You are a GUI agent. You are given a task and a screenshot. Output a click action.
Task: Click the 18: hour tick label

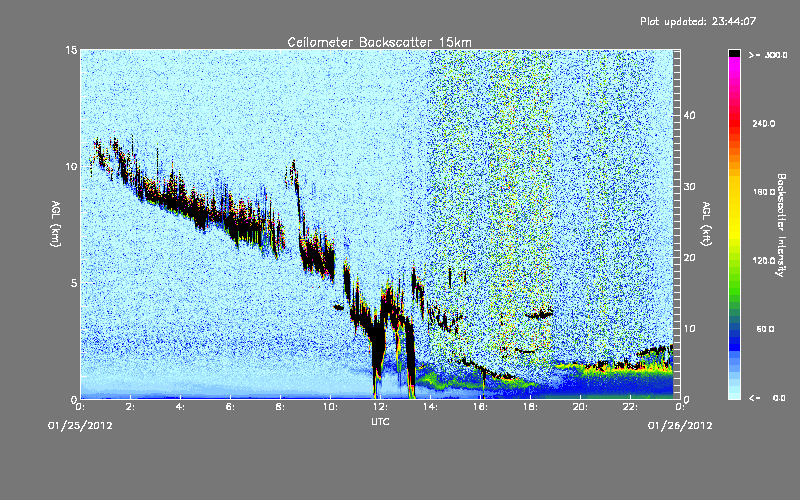point(530,407)
